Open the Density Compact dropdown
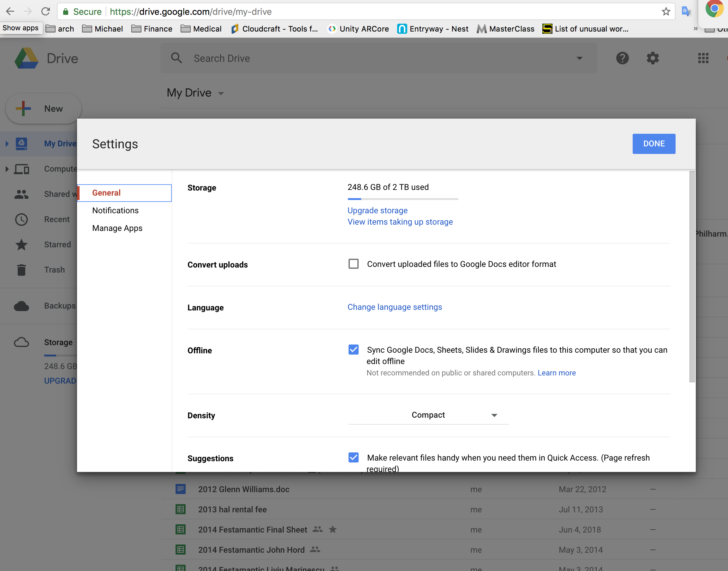Viewport: 728px width, 571px height. [428, 415]
